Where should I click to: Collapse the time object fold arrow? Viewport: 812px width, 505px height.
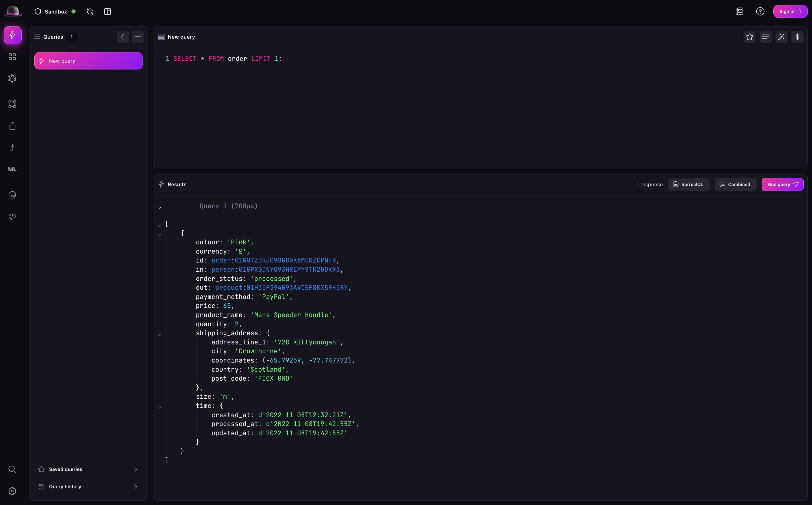point(160,407)
